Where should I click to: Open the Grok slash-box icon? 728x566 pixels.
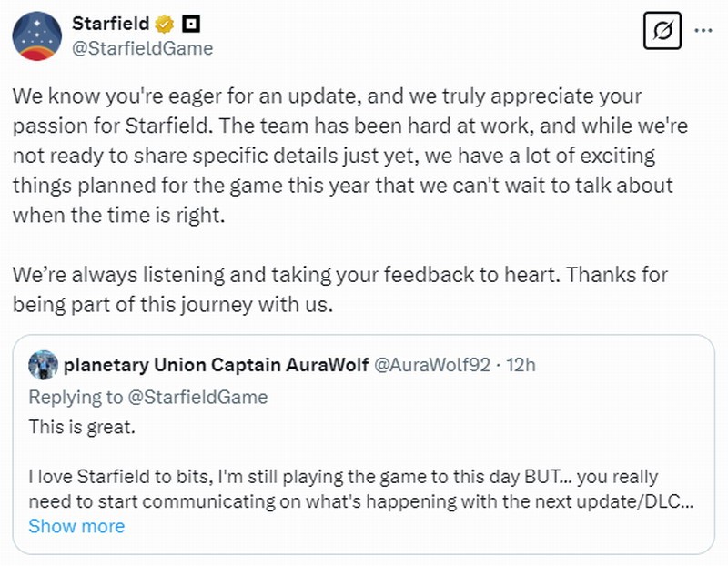662,34
